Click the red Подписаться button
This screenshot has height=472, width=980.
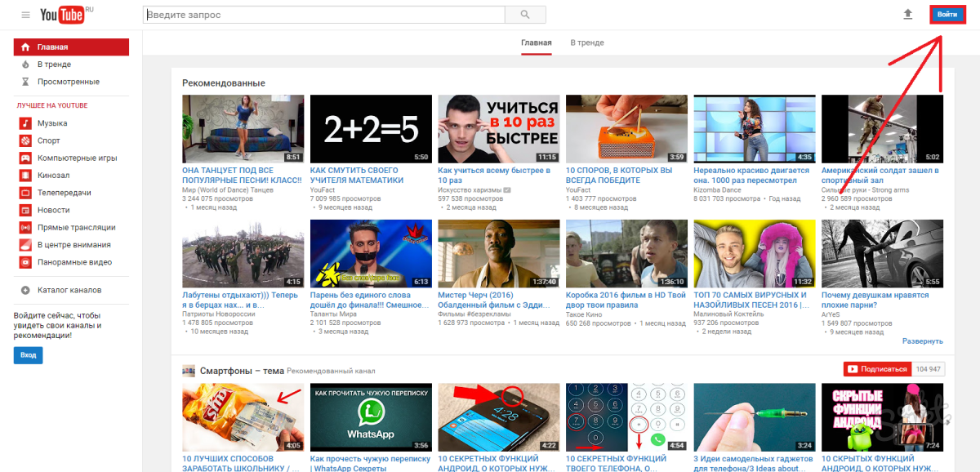click(875, 369)
